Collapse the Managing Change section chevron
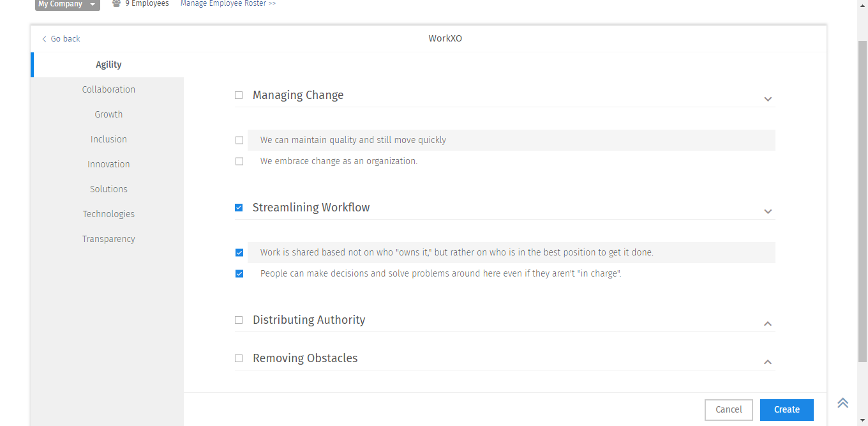 point(768,99)
